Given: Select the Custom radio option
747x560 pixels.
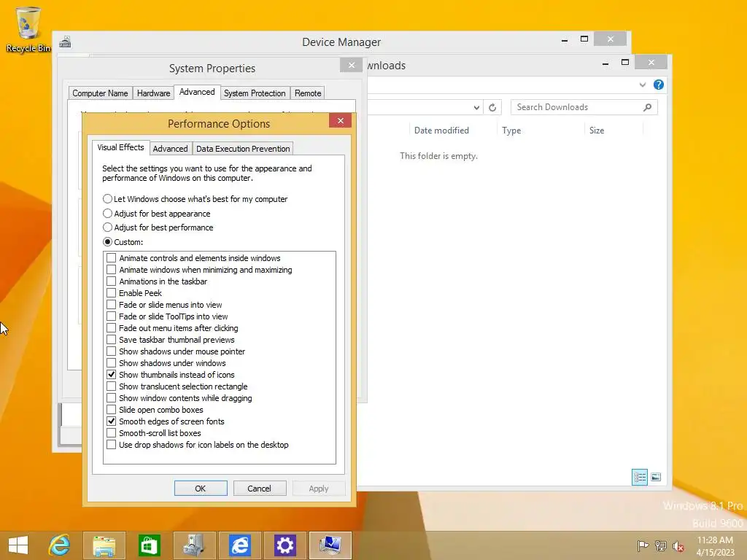Looking at the screenshot, I should coord(123,242).
